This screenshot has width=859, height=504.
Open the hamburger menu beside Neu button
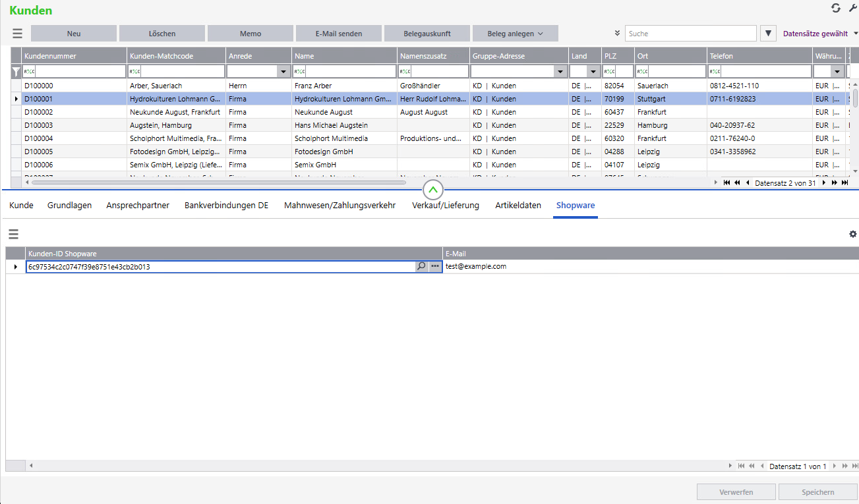tap(17, 34)
